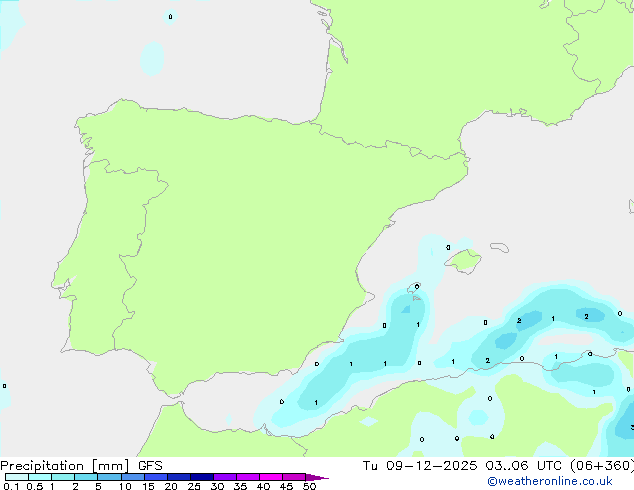Click the 5–10 mm legend swatch
This screenshot has height=490, width=634.
(x=109, y=477)
